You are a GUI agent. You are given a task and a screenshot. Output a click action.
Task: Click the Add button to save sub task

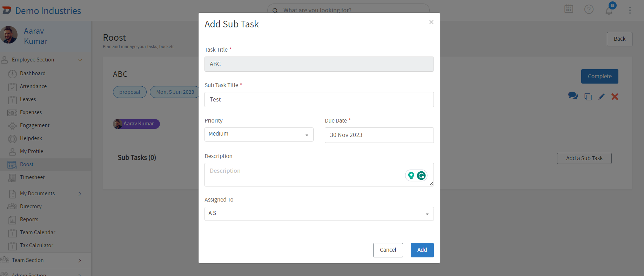422,250
